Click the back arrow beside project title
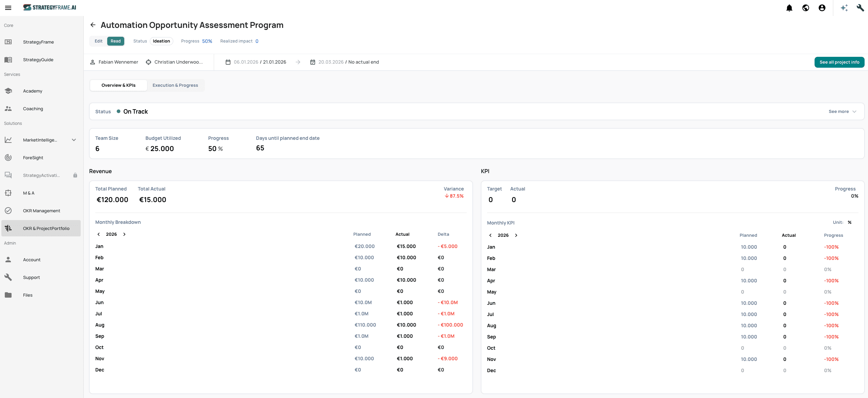Screen dimensions: 868x398 pyautogui.click(x=93, y=25)
